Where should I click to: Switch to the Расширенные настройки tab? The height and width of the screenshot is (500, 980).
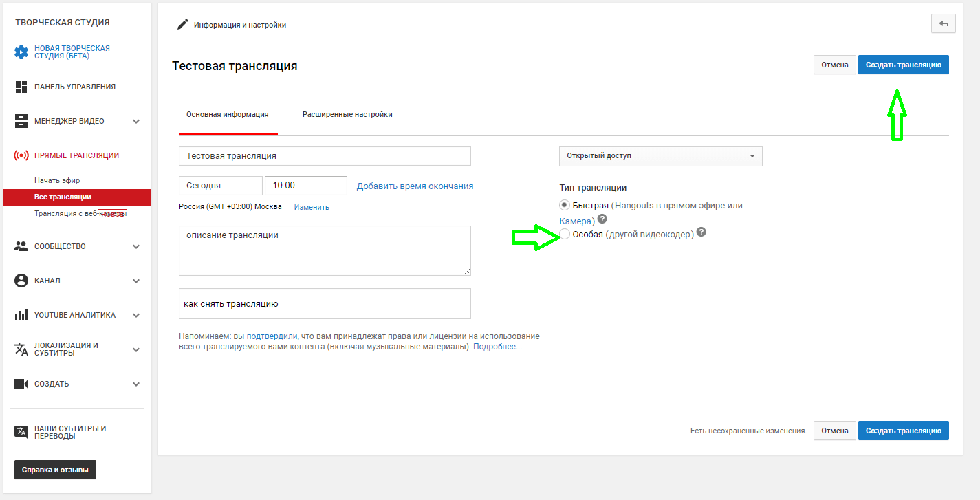[347, 115]
